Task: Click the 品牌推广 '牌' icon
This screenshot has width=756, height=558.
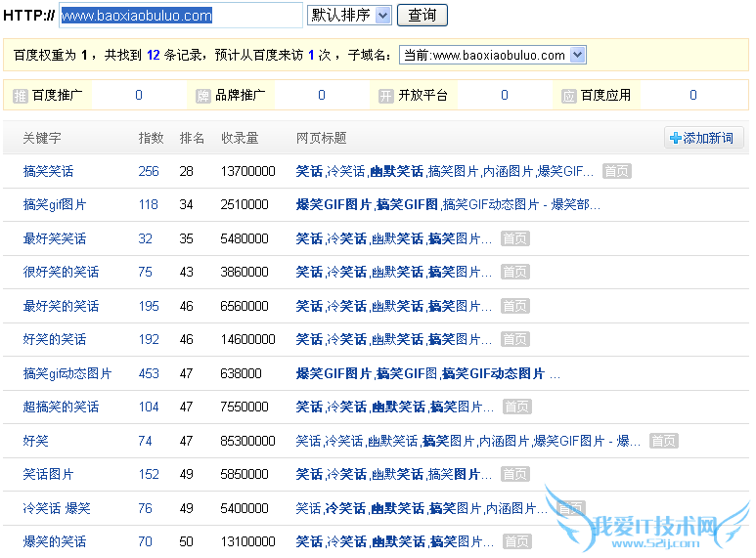Action: 203,96
